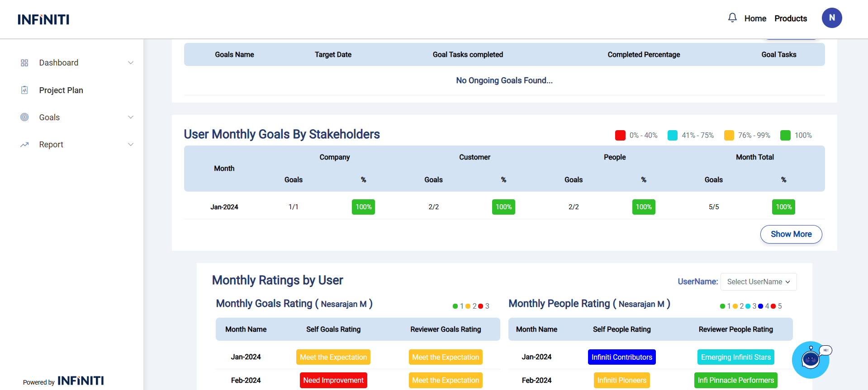Screen dimensions: 868x390
Task: Expand the Goals submenu chevron
Action: point(131,117)
